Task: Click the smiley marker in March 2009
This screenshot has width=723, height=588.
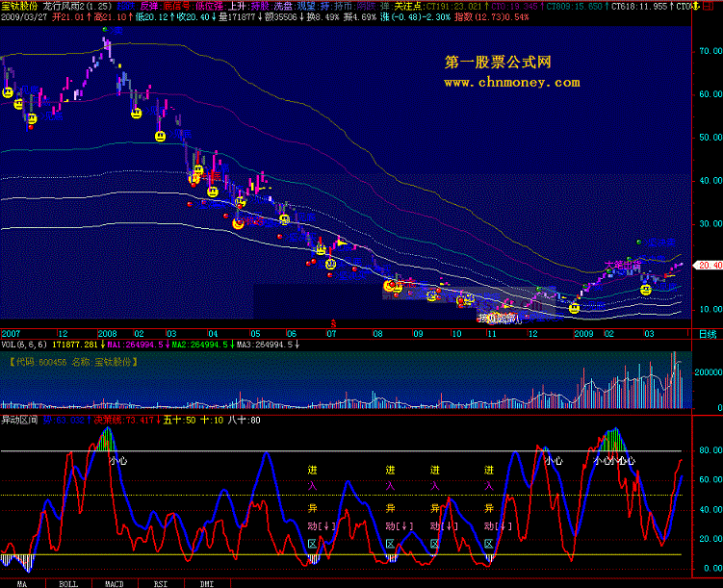Action: pos(646,290)
